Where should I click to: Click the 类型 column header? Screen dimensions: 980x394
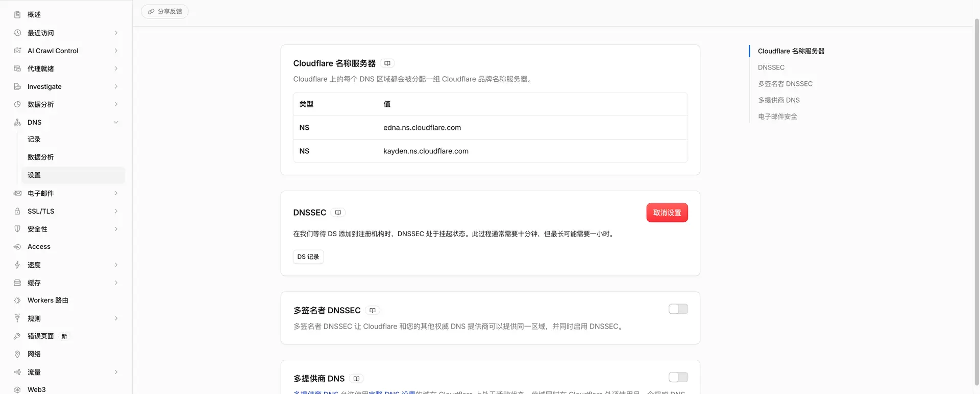click(x=306, y=104)
